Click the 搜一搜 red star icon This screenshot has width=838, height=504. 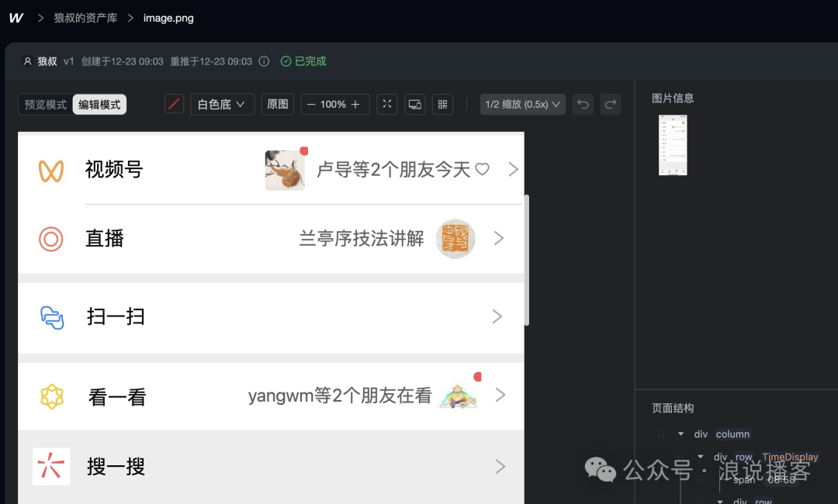pos(51,467)
